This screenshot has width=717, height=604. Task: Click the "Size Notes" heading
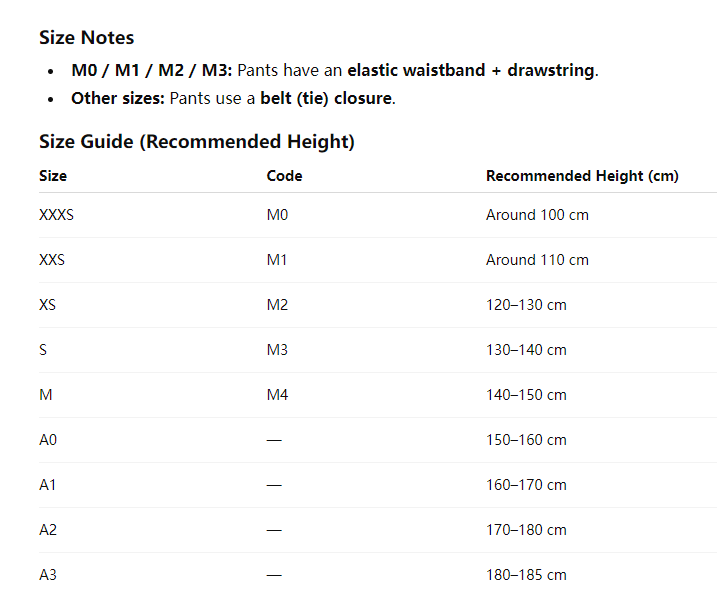(x=86, y=38)
